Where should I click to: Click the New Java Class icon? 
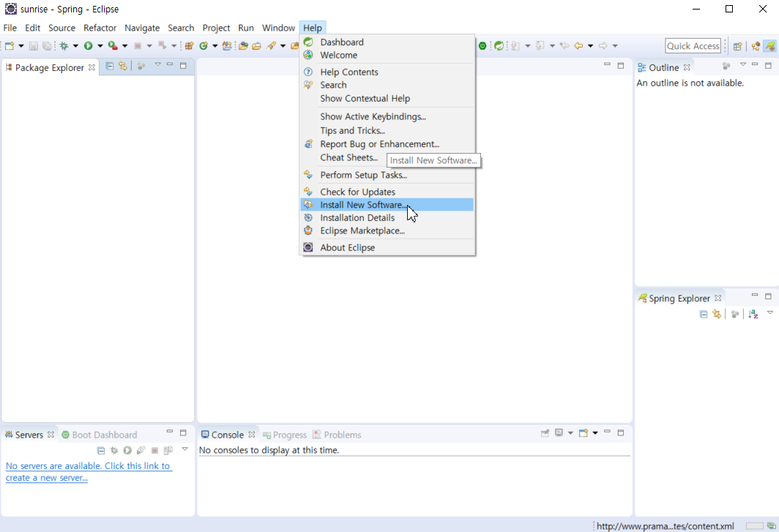click(204, 45)
